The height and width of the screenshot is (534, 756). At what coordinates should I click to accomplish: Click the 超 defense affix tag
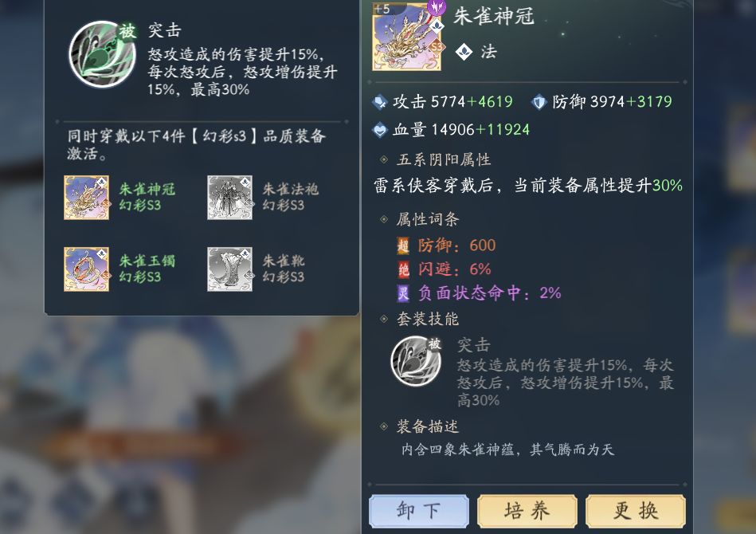[x=403, y=245]
